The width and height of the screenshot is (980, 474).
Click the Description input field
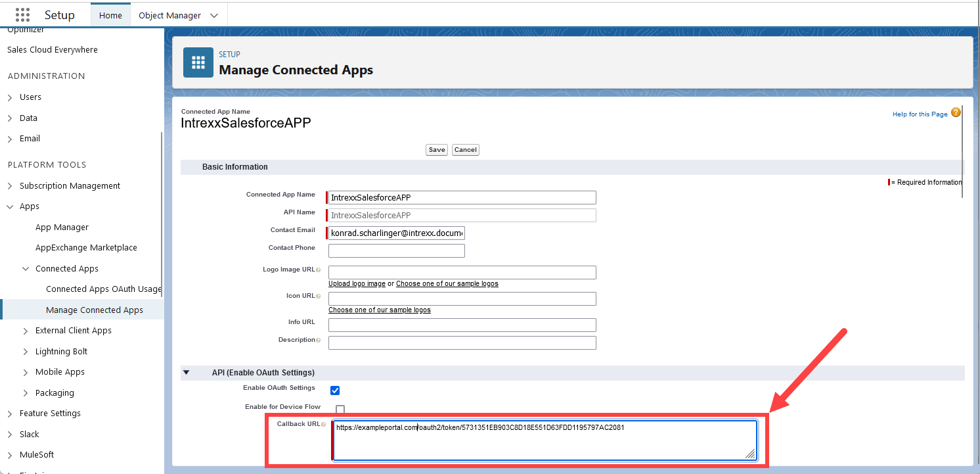462,343
